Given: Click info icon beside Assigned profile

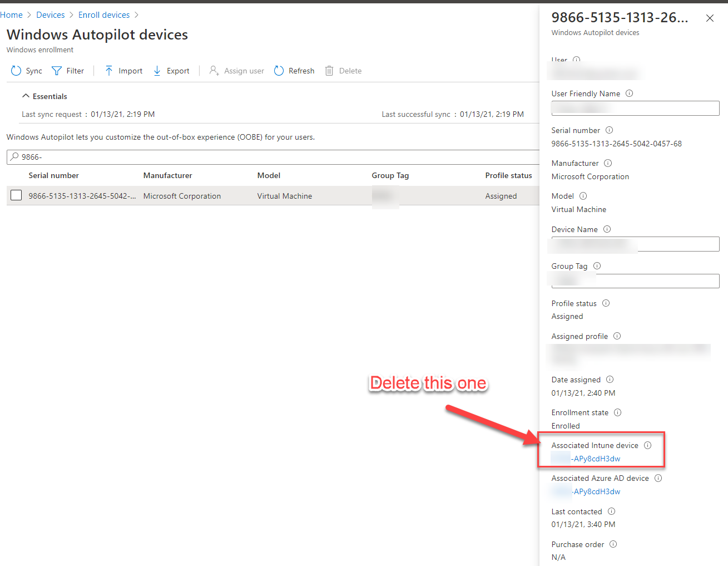Looking at the screenshot, I should (x=617, y=336).
